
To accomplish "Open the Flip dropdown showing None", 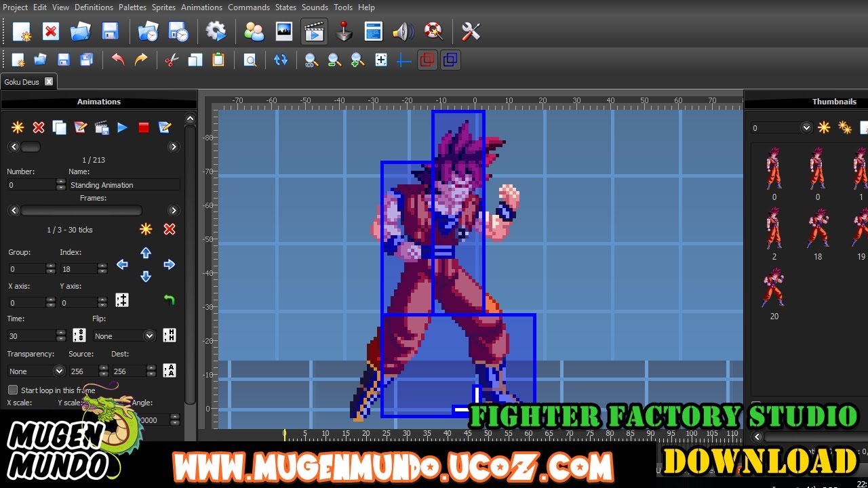I will pos(124,335).
